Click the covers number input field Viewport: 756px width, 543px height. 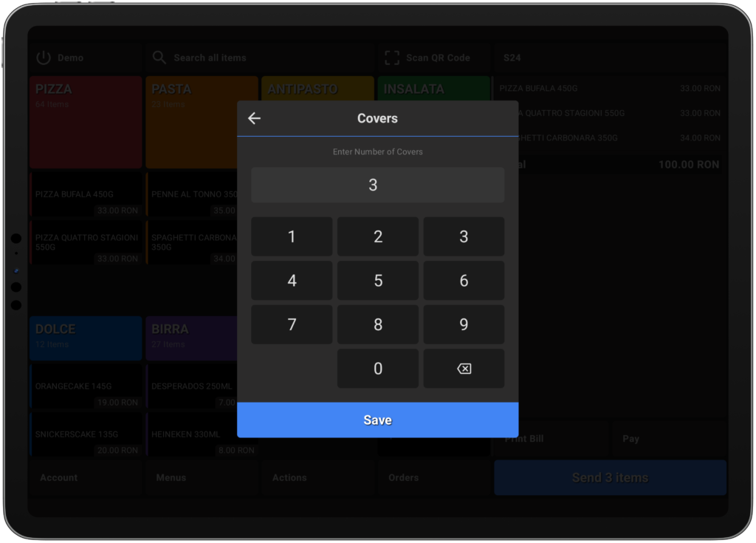click(377, 185)
